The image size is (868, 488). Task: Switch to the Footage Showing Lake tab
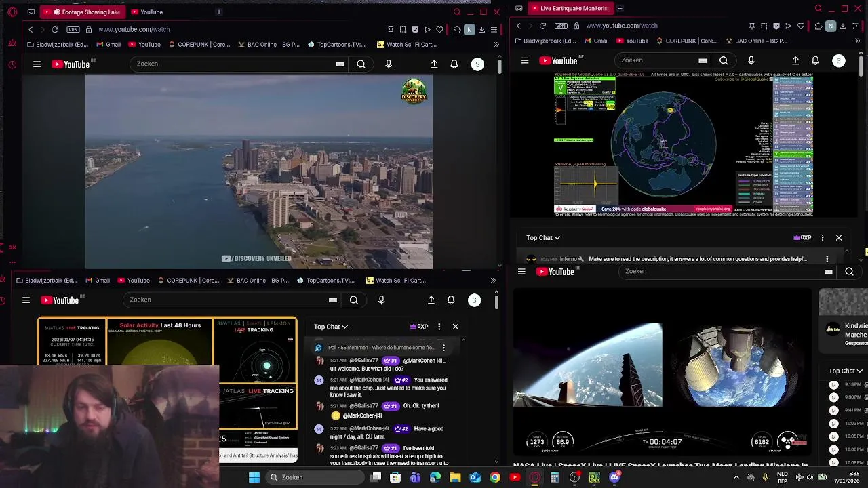click(83, 12)
